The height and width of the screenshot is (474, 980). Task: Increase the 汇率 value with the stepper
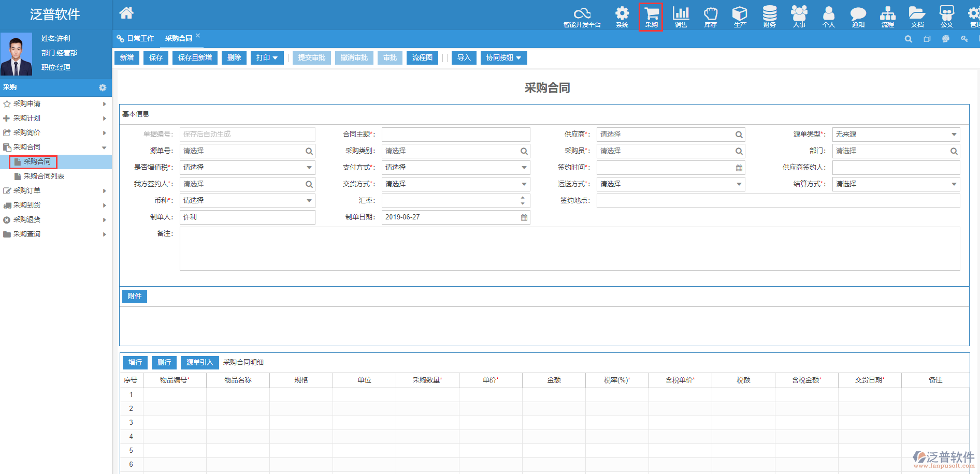(x=523, y=198)
